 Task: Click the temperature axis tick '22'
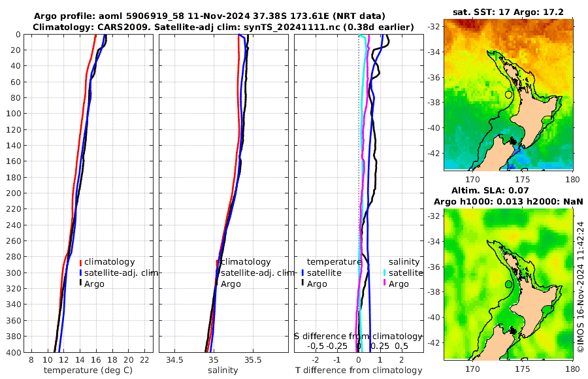(x=145, y=360)
